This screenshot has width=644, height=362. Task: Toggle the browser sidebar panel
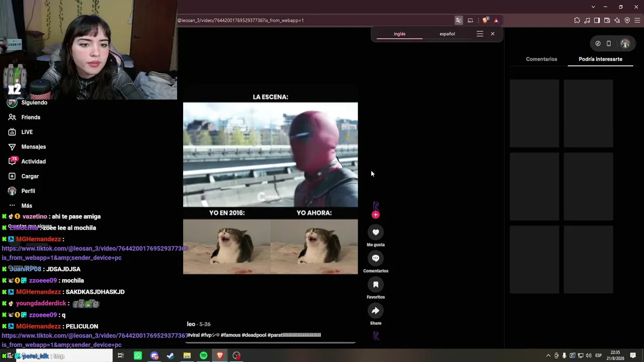click(x=597, y=21)
